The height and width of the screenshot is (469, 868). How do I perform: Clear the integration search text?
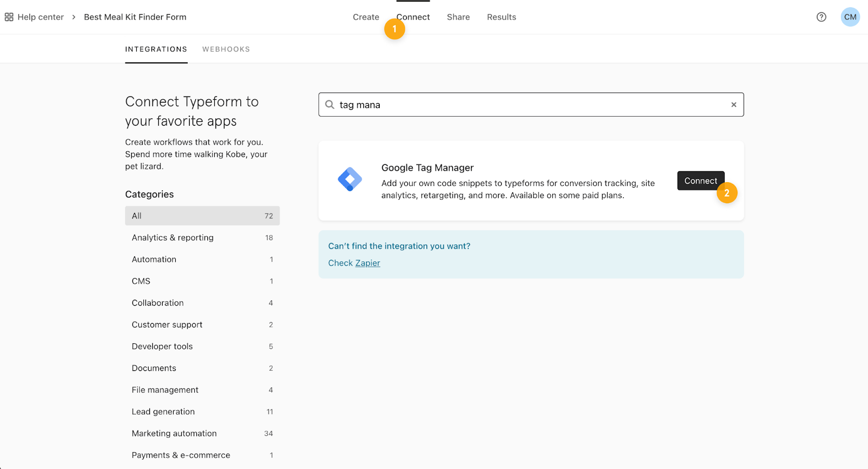[733, 105]
